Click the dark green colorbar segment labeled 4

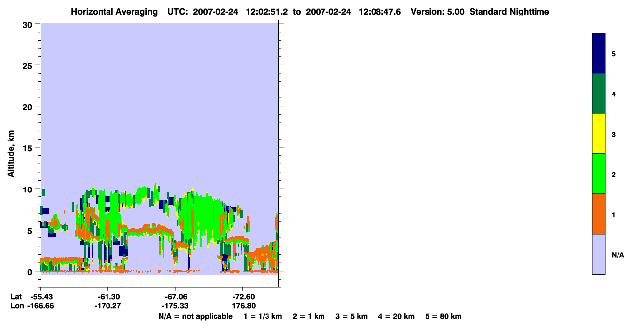599,94
